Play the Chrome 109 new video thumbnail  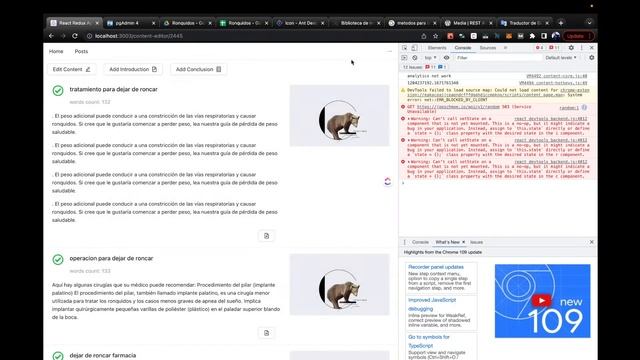tap(541, 301)
